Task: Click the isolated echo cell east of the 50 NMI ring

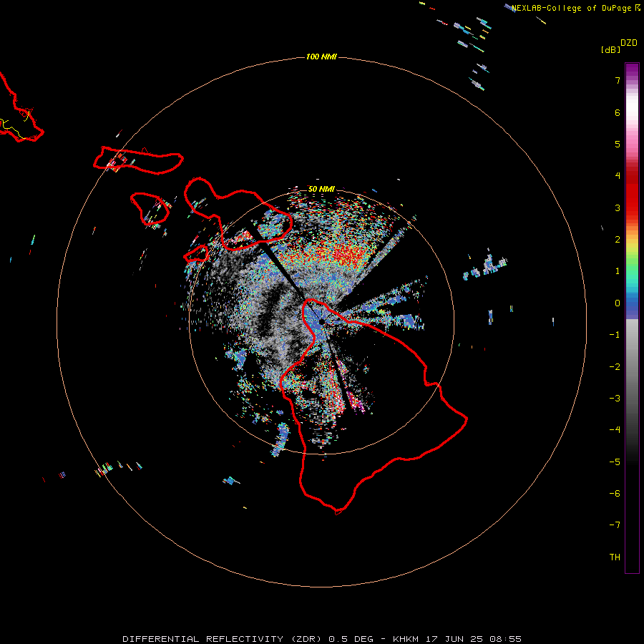Action: point(486,266)
